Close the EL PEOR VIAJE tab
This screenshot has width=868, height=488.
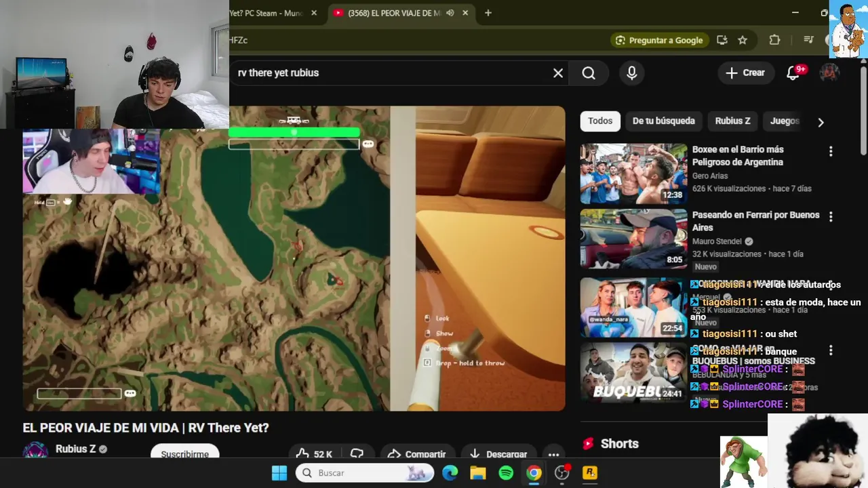point(465,13)
